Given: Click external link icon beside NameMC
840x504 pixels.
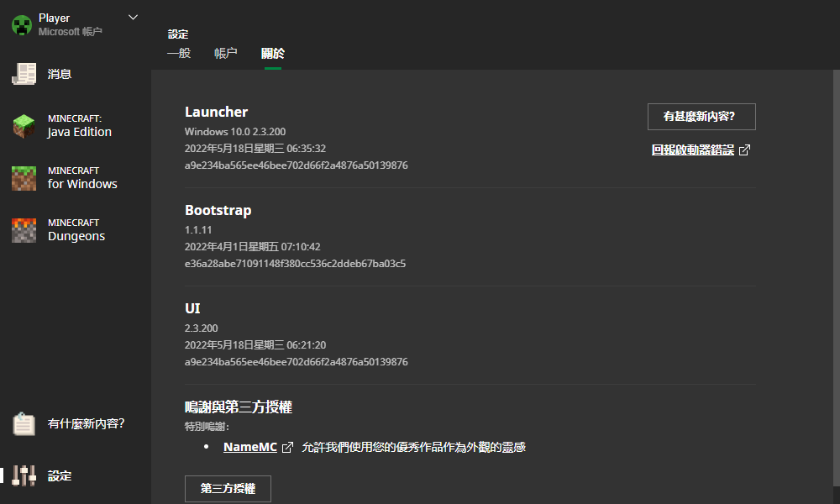Looking at the screenshot, I should pyautogui.click(x=287, y=447).
